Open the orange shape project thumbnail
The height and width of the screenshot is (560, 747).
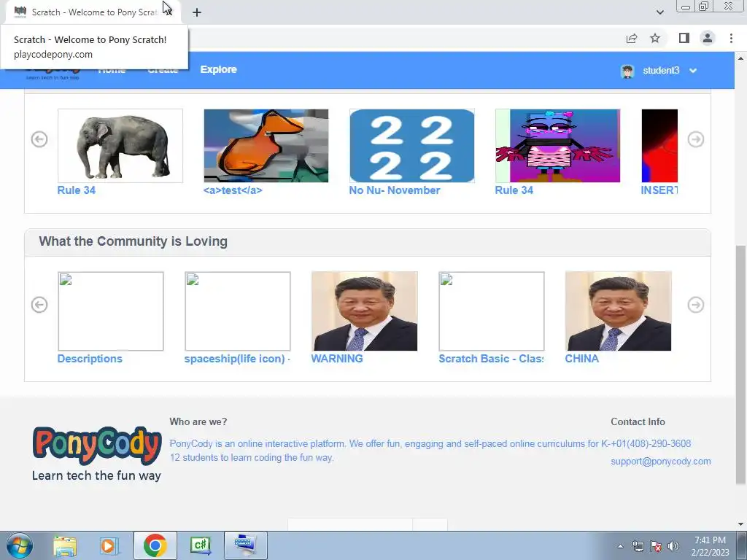[266, 146]
